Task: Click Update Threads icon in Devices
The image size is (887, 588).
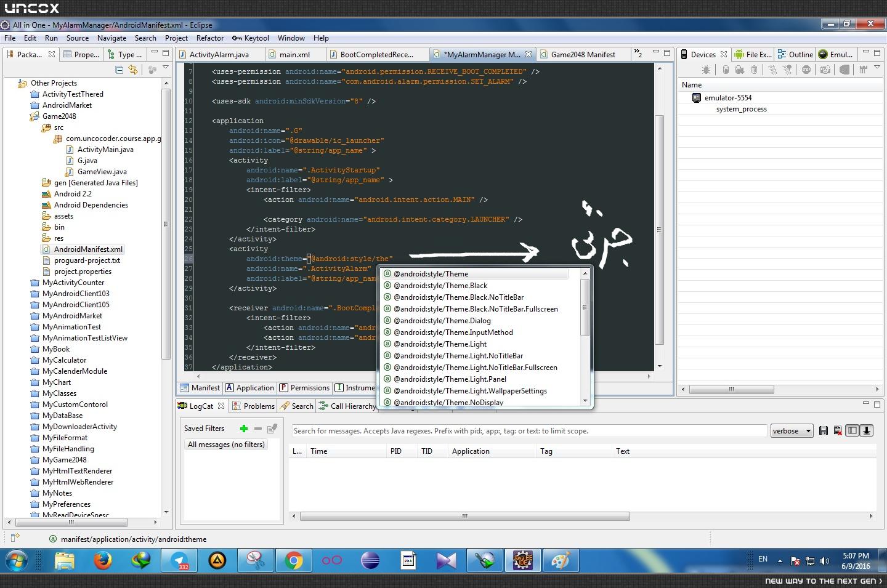Action: [x=772, y=70]
